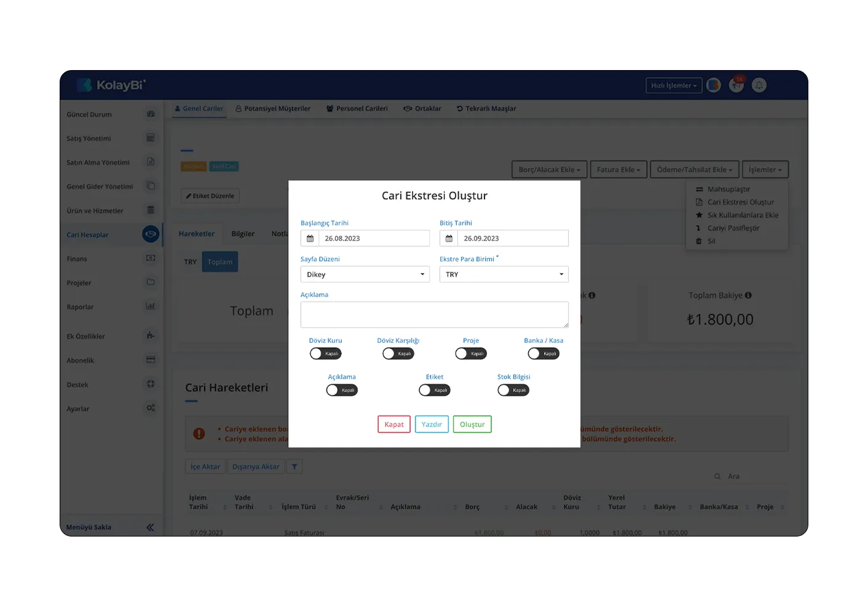Screen dimensions: 868x590
Task: Click the filter funnel icon button
Action: (x=294, y=467)
